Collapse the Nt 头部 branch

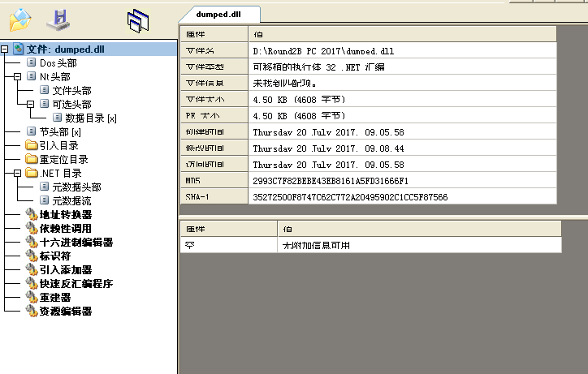coord(17,76)
